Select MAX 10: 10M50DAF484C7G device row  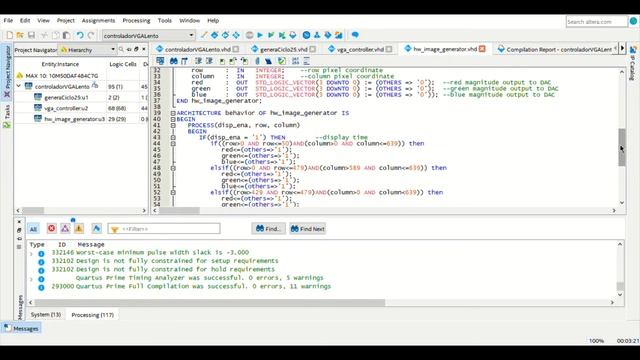coord(62,76)
